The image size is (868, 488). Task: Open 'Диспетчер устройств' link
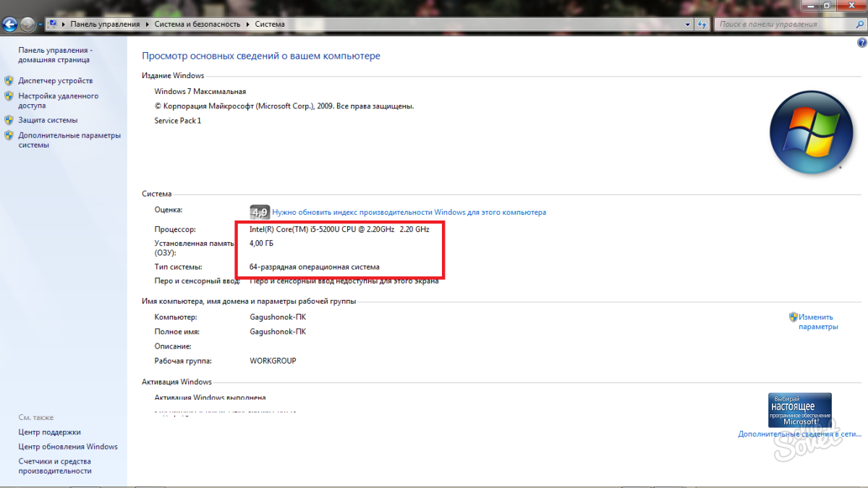[x=56, y=81]
